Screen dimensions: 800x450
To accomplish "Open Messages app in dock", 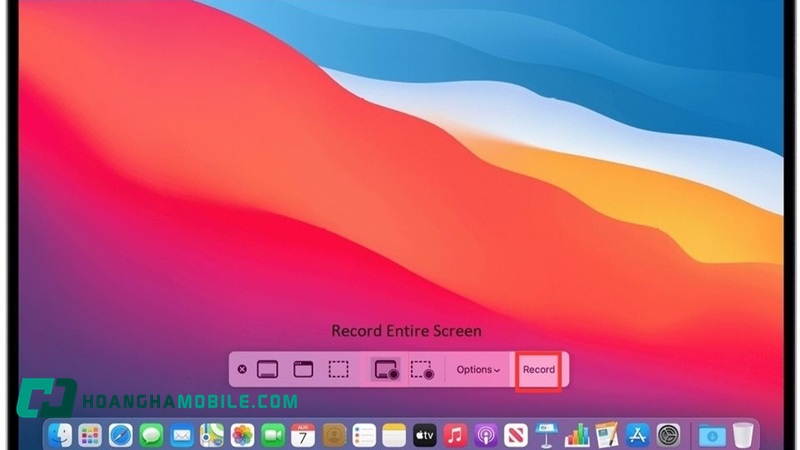I will coord(151,435).
